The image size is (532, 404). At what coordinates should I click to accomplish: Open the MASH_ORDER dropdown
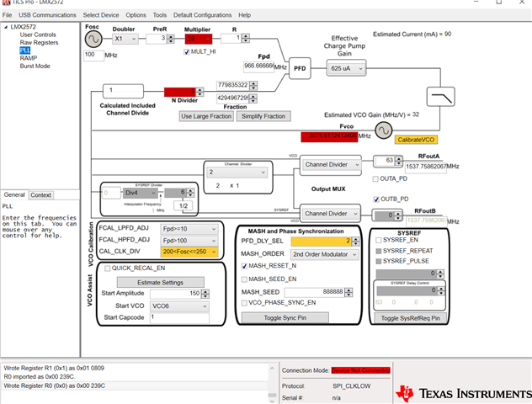coord(325,254)
